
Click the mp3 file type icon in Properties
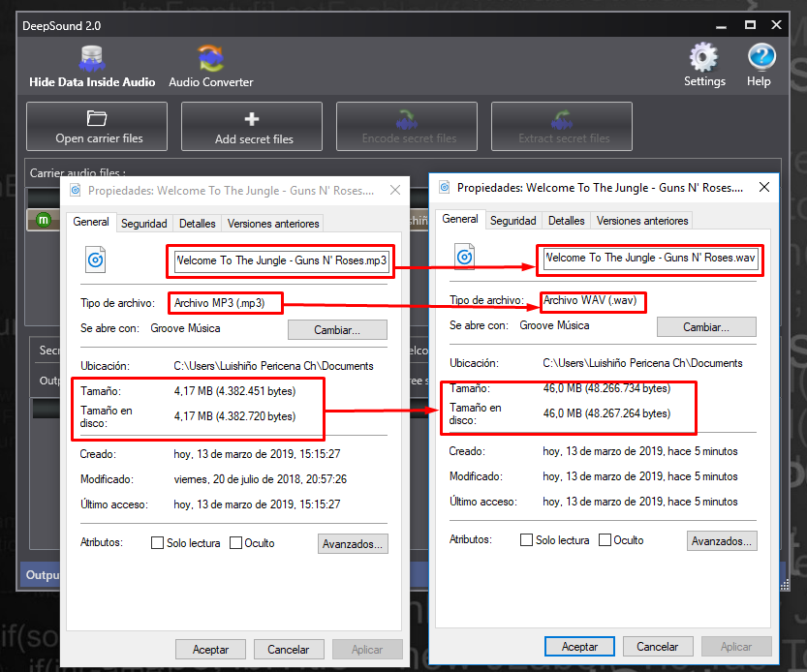[x=95, y=260]
